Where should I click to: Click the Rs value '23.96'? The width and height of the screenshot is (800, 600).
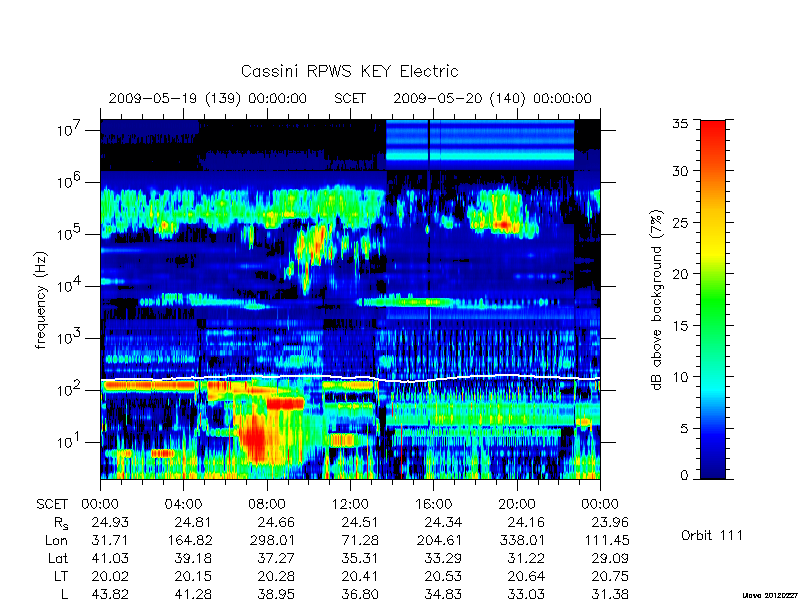(x=610, y=522)
